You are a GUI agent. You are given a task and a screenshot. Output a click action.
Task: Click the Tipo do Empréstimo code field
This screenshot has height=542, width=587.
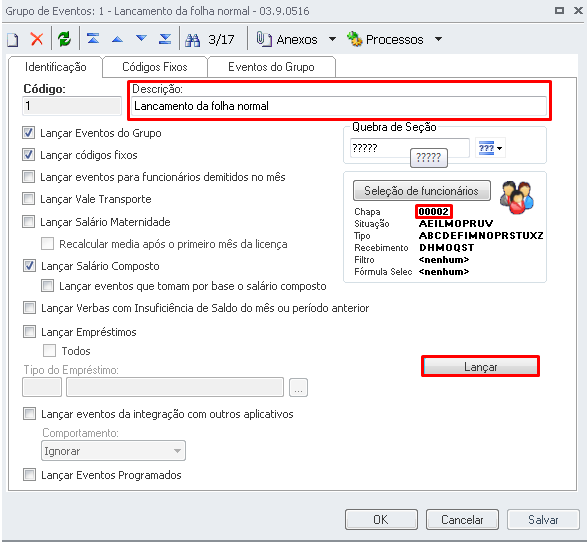click(x=42, y=387)
